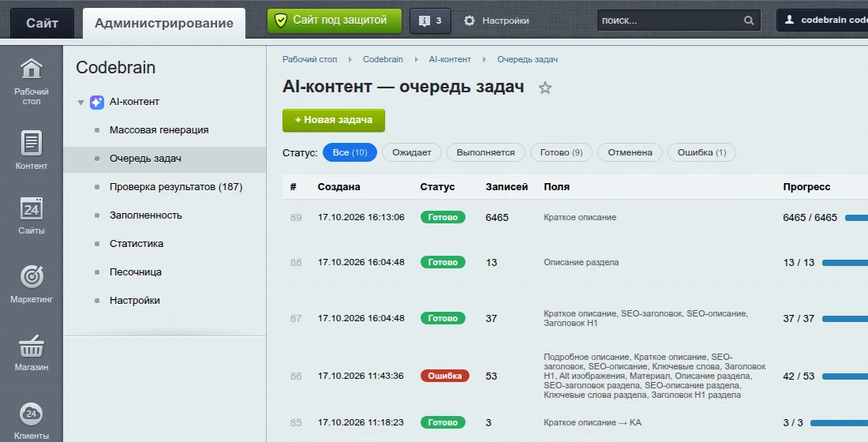
Task: Click Ошибка badge on task 86
Action: [444, 376]
